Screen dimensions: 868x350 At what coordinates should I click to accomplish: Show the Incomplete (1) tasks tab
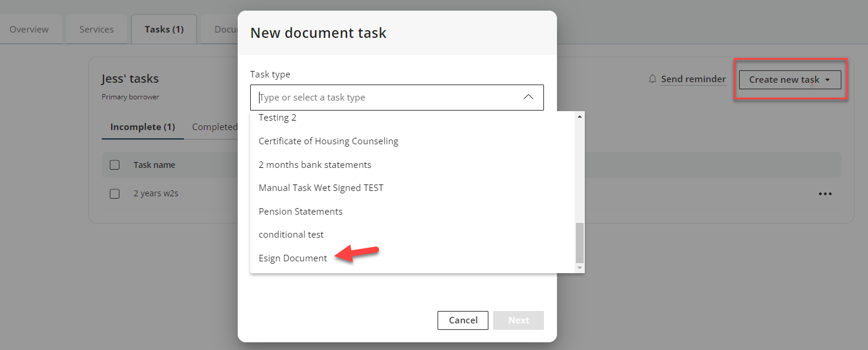142,127
